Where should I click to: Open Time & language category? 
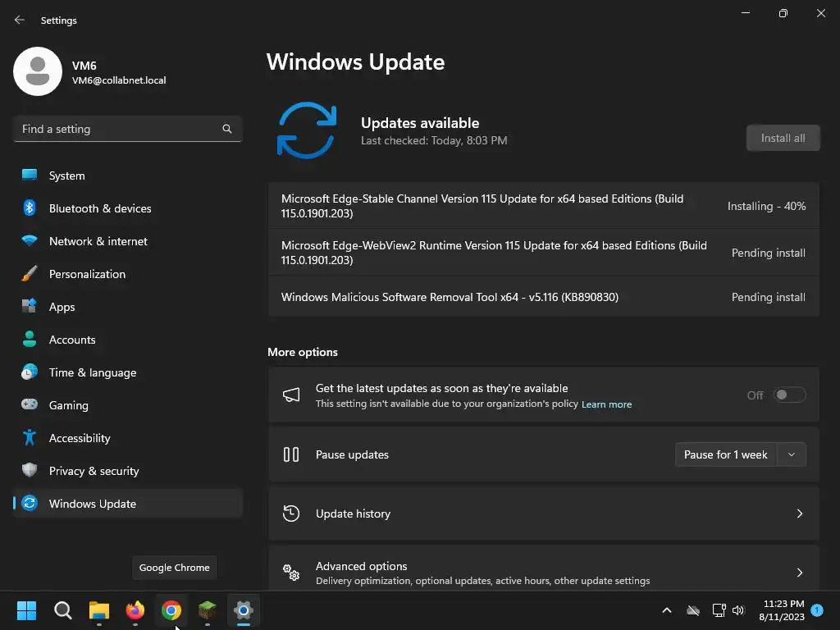click(127, 372)
